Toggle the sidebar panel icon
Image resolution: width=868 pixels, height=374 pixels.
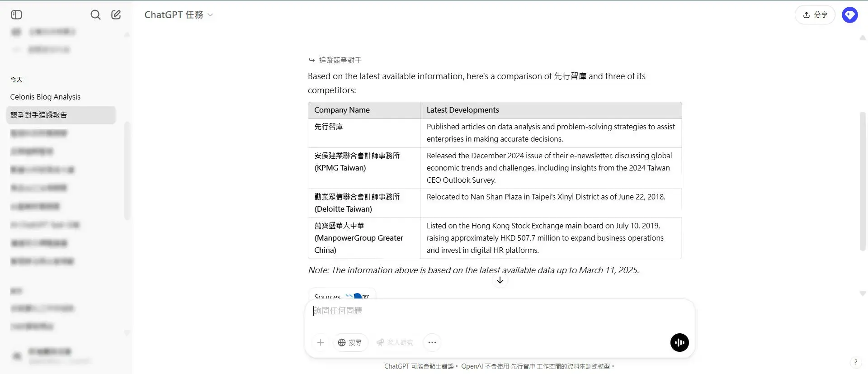16,15
